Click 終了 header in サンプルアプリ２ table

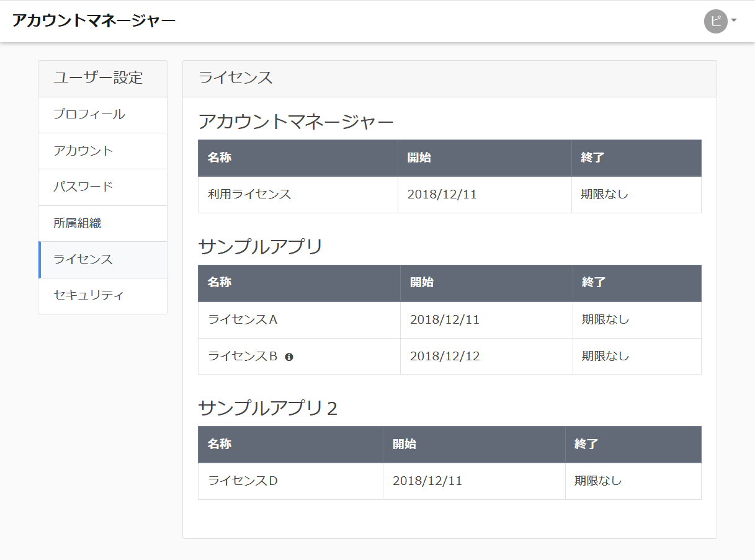pyautogui.click(x=586, y=445)
